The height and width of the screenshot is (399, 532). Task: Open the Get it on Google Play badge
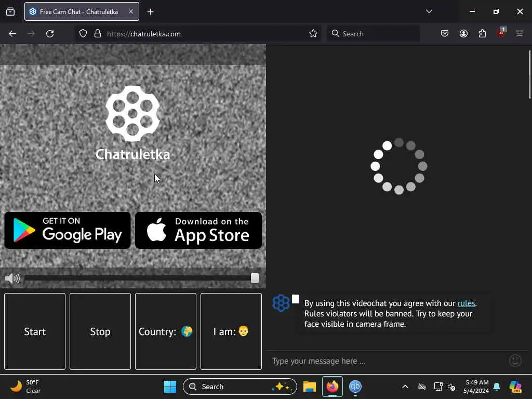(68, 230)
